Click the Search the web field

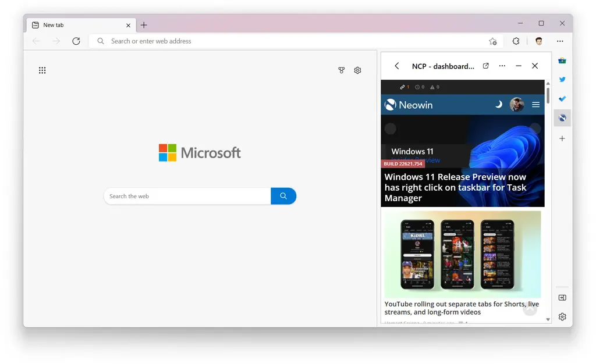[x=187, y=197]
